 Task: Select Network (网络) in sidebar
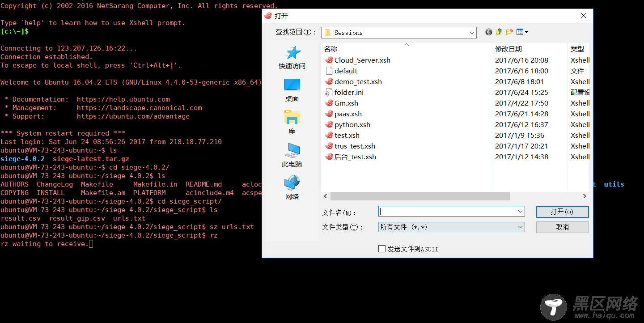292,188
